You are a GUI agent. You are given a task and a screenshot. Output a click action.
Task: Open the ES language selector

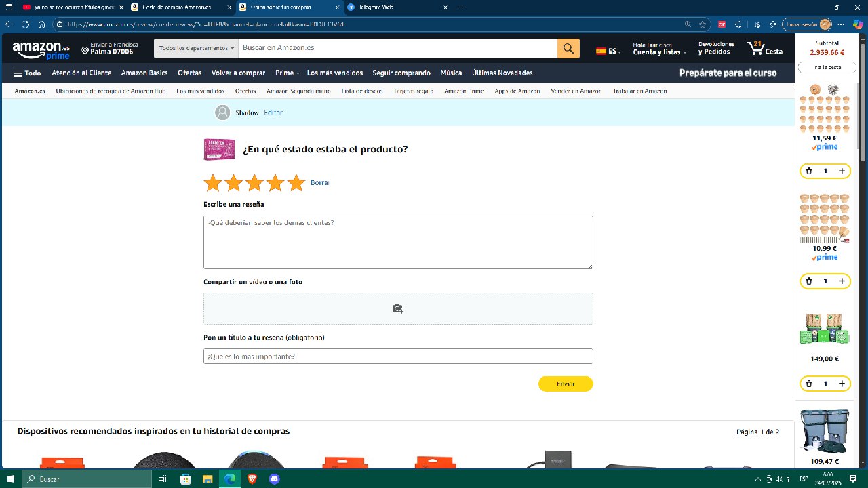click(x=608, y=51)
